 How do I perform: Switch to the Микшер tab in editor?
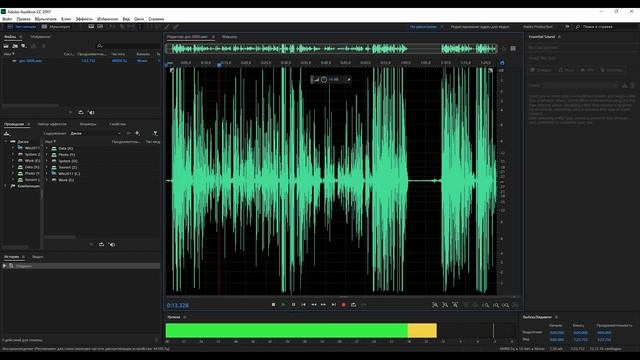click(x=229, y=37)
